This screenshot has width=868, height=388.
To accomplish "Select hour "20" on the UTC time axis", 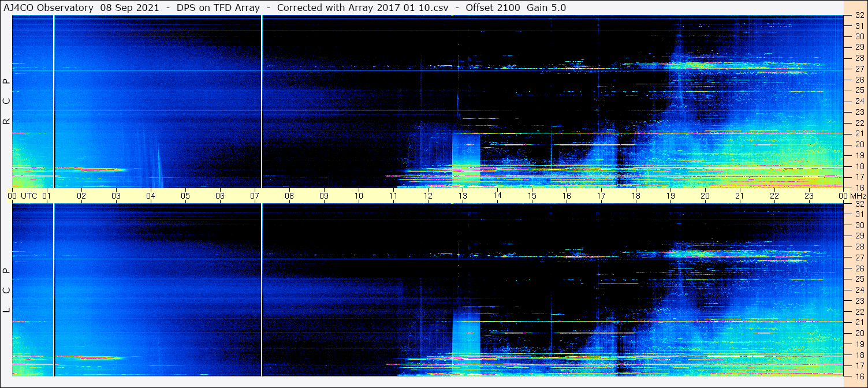I will point(705,196).
